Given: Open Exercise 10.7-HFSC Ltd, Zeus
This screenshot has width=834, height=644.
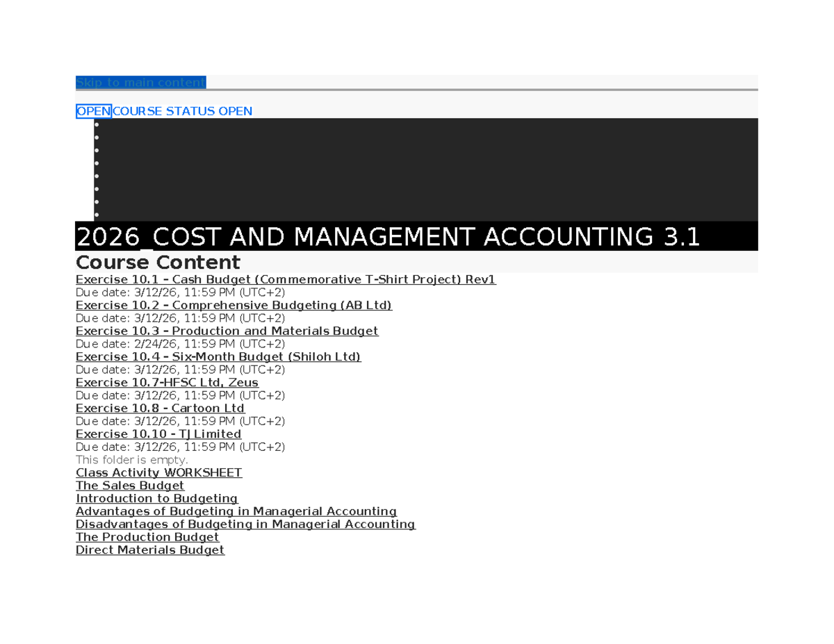Looking at the screenshot, I should [x=167, y=382].
